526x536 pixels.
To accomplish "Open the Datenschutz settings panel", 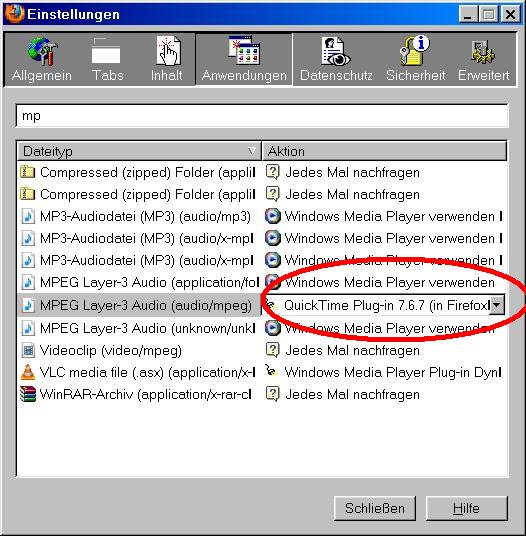I will pos(336,59).
